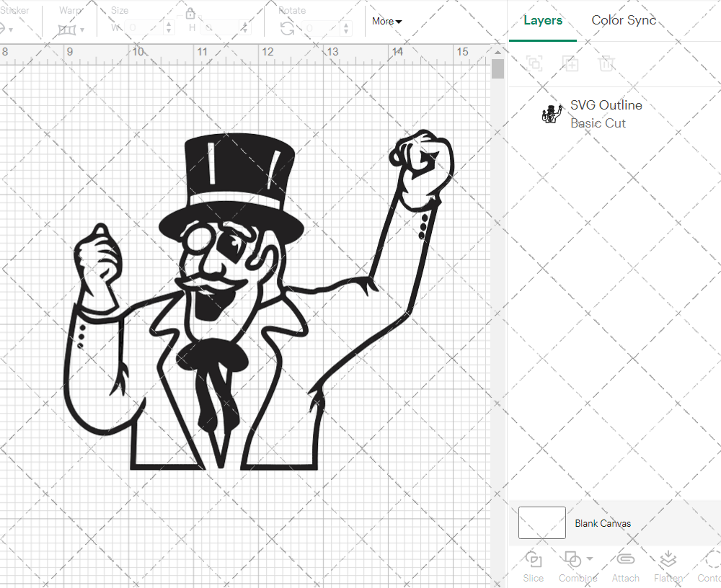Select the SVG Outline Basic Cut layer

606,113
